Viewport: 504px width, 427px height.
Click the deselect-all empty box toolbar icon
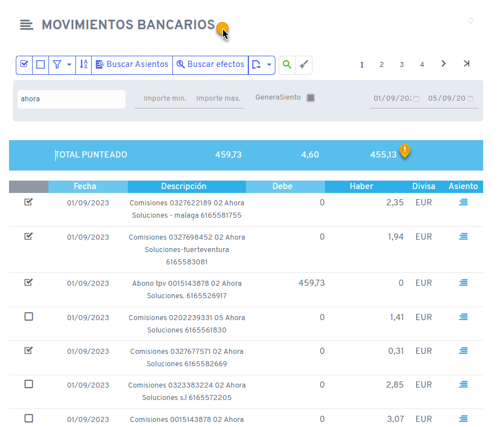click(x=41, y=65)
